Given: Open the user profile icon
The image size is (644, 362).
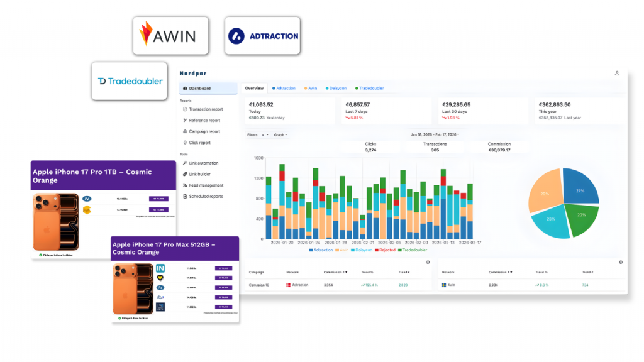Looking at the screenshot, I should (617, 74).
